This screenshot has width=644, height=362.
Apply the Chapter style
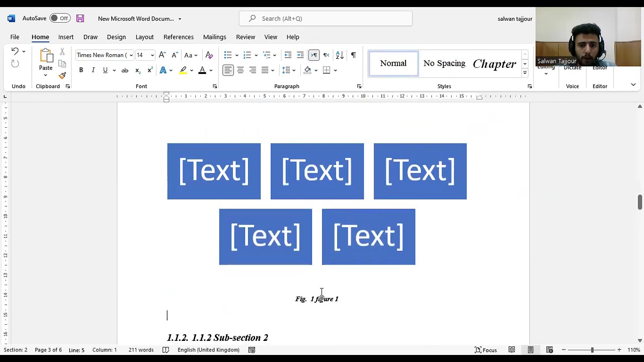[x=495, y=63]
